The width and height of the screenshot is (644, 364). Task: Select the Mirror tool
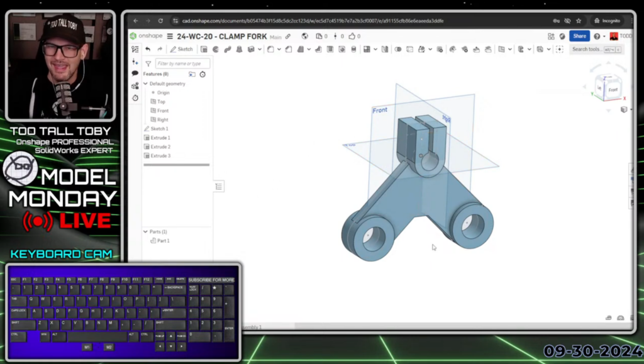(385, 49)
